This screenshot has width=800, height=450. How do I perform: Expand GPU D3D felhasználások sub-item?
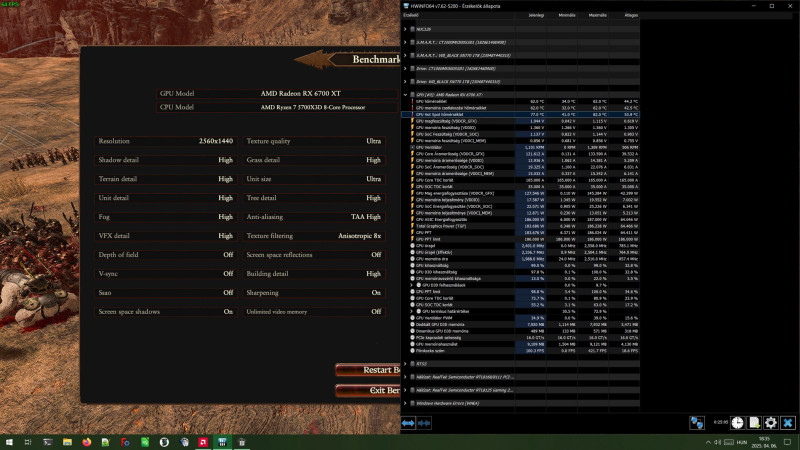(412, 285)
